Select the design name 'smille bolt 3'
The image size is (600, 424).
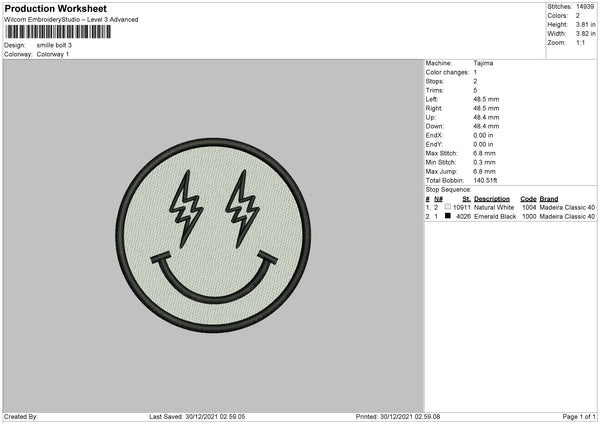[x=54, y=45]
